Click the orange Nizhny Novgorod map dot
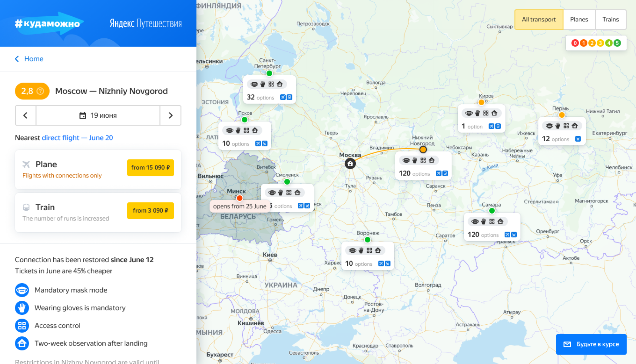The height and width of the screenshot is (364, 636). (x=423, y=149)
